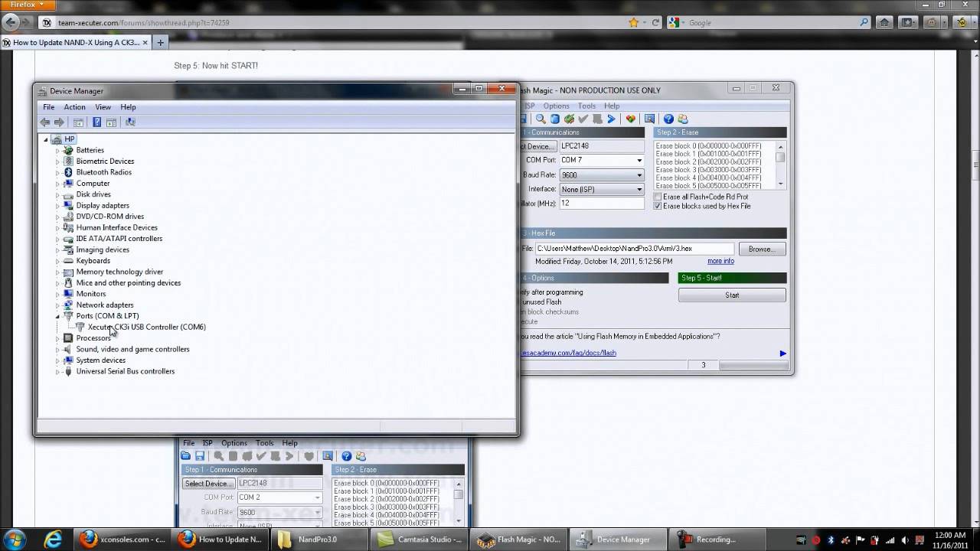The width and height of the screenshot is (980, 551).
Task: Toggle Erase blocks used by Hex File checkbox
Action: tap(657, 206)
